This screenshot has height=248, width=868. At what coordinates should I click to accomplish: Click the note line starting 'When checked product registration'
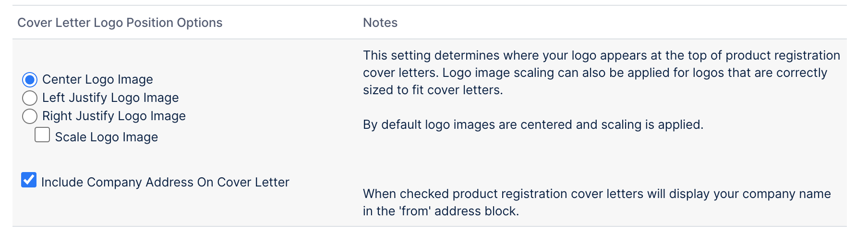click(597, 194)
